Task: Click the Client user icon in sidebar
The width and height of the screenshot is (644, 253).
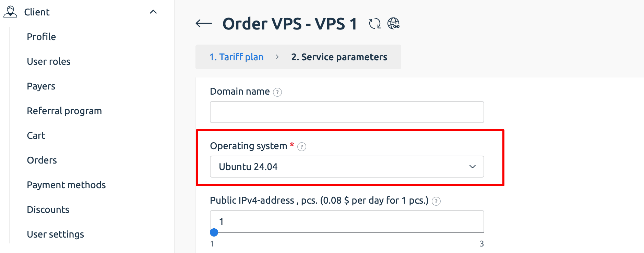Action: click(10, 12)
